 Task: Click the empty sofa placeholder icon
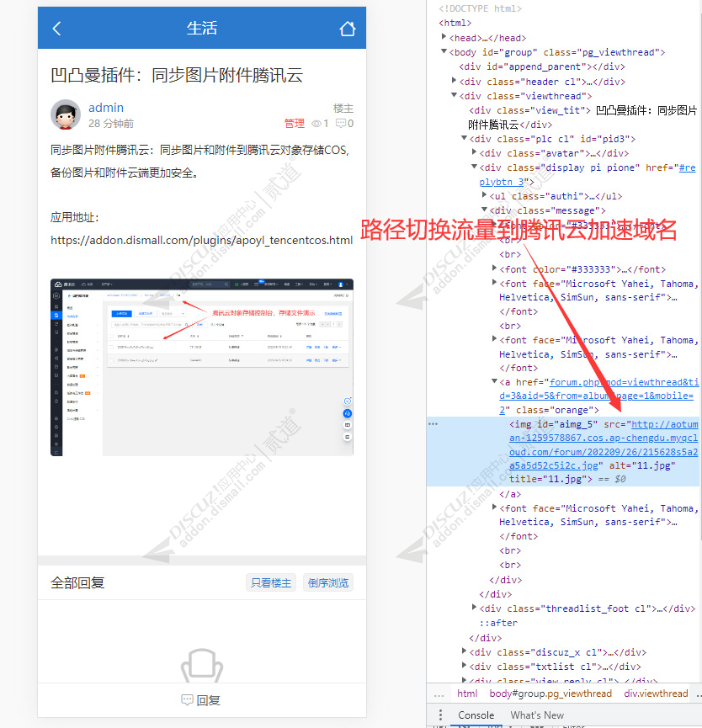point(202,665)
